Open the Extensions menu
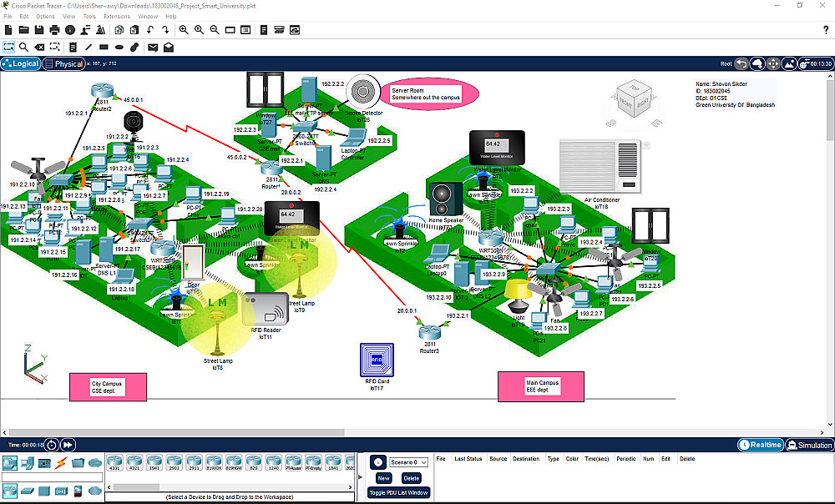Screen dimensions: 835x504 (x=117, y=17)
